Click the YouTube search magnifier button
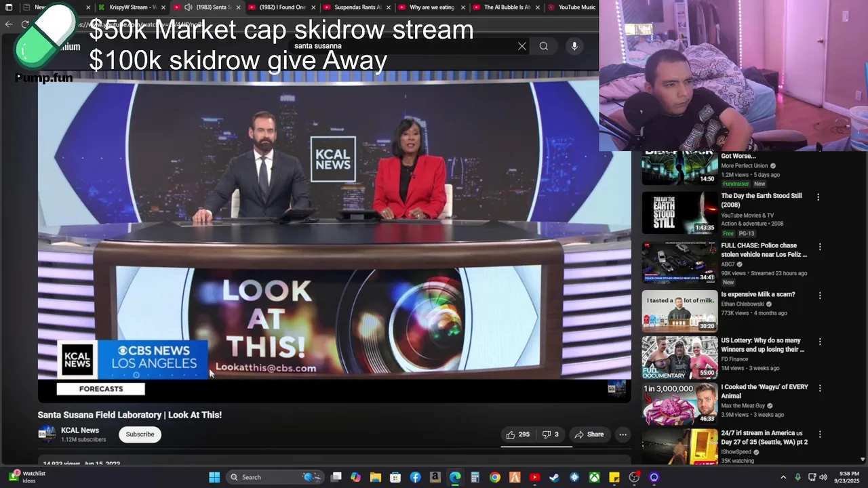Viewport: 868px width, 488px height. click(x=544, y=46)
